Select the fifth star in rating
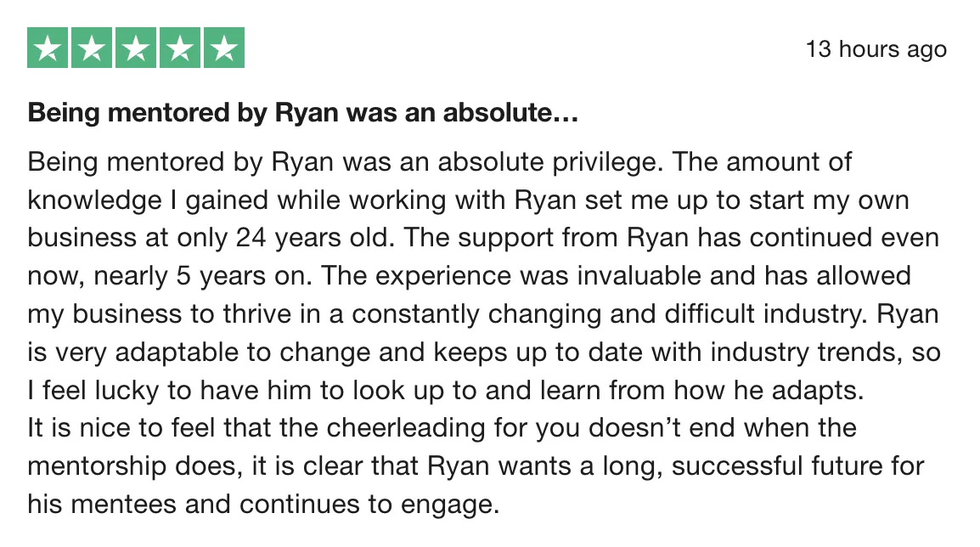Image resolution: width=980 pixels, height=547 pixels. coord(223,48)
